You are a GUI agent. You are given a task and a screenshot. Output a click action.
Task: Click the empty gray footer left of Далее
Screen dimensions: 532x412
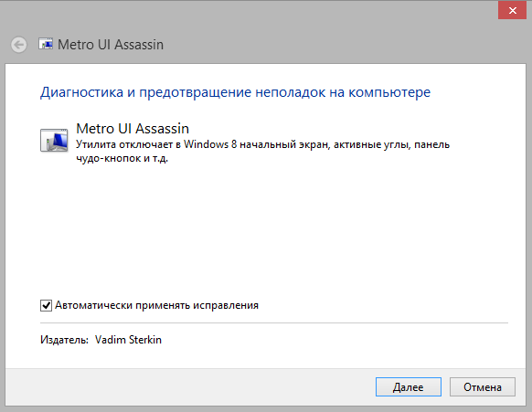(x=190, y=387)
